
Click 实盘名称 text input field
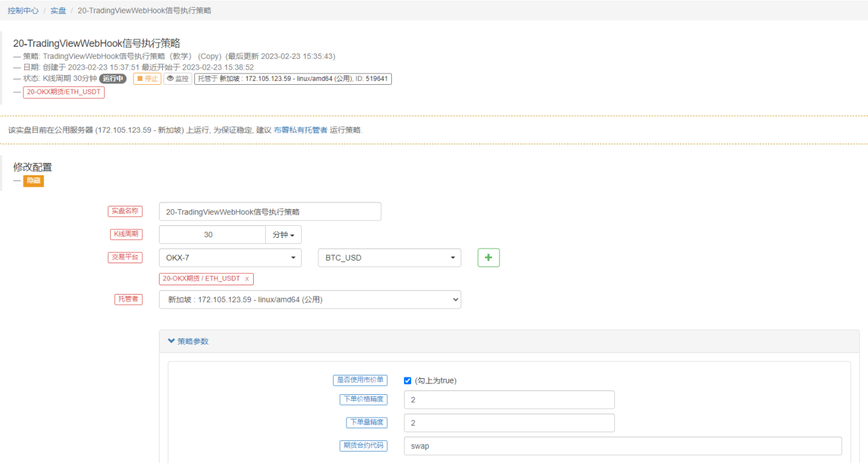point(270,212)
